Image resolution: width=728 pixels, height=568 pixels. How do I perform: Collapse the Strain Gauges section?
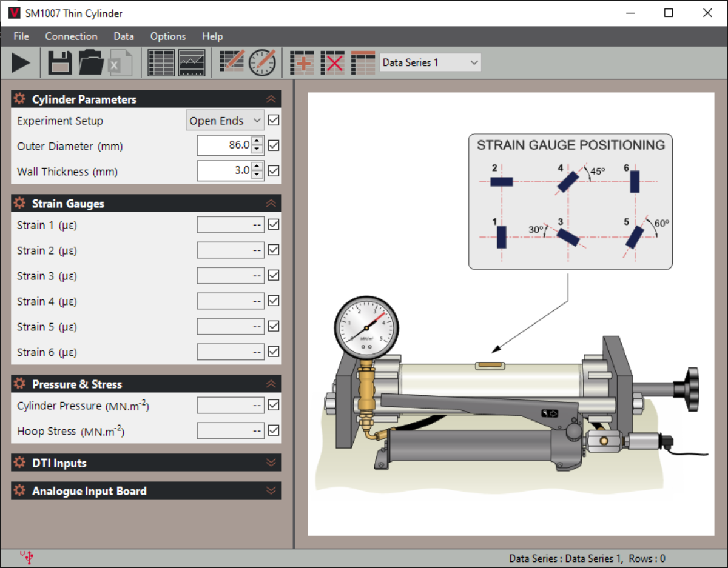(271, 204)
